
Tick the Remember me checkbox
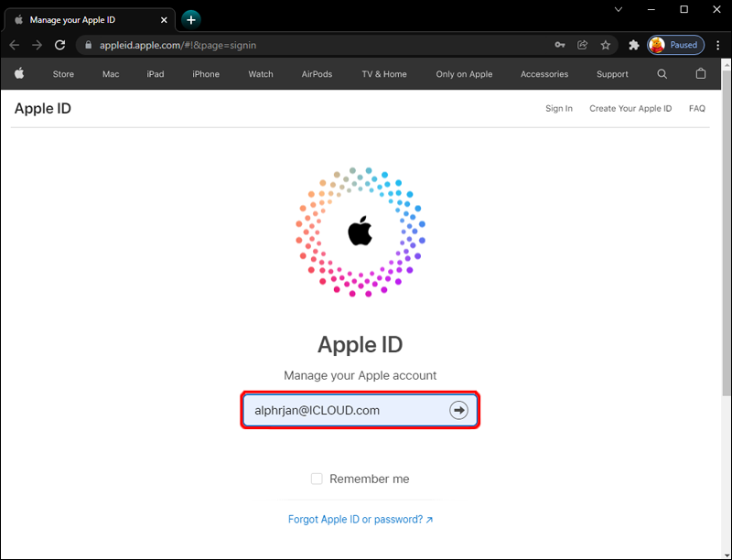click(317, 479)
